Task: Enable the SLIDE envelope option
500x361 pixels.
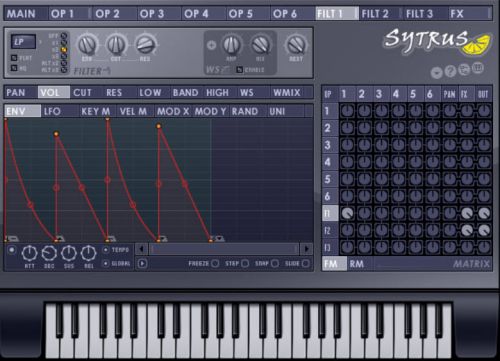Action: pyautogui.click(x=305, y=264)
